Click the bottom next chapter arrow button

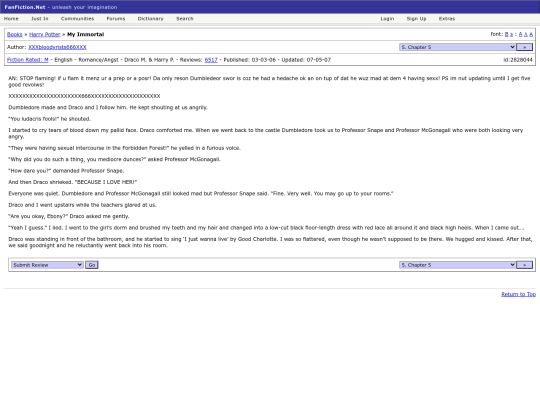525,265
